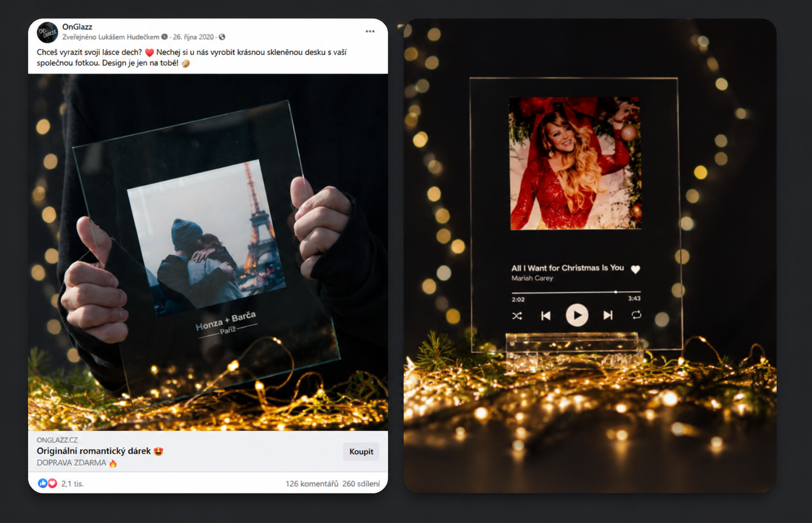The width and height of the screenshot is (812, 523).
Task: Click the 2,1 tis. reactions count
Action: tap(72, 484)
